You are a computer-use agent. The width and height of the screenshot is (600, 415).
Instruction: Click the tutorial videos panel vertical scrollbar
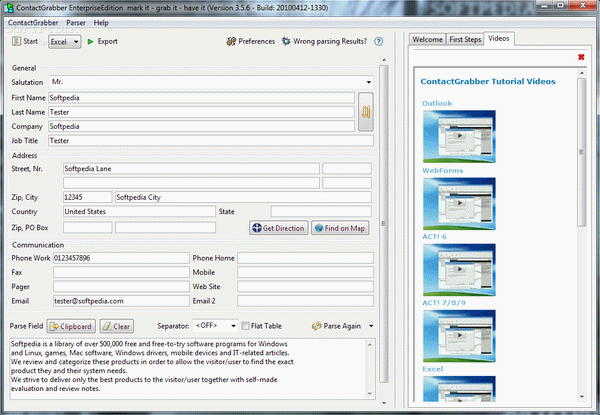(582, 152)
